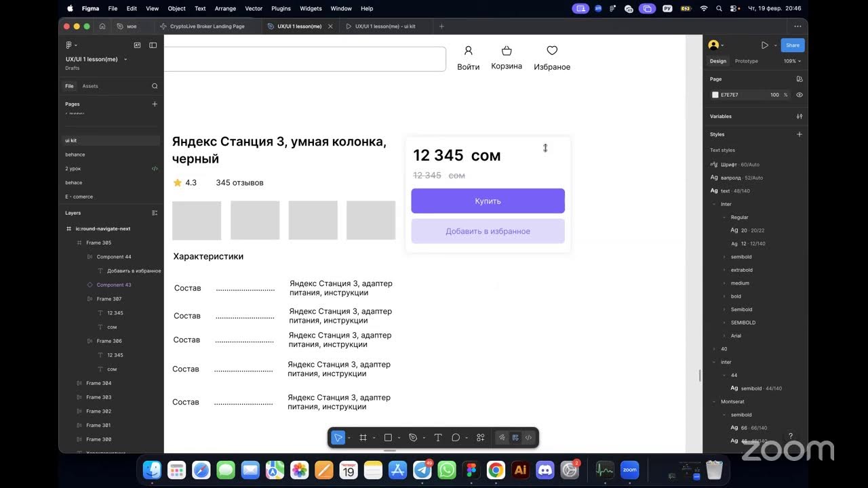Select the first gray thumbnail placeholder
Viewport: 868px width, 488px height.
pyautogui.click(x=197, y=220)
